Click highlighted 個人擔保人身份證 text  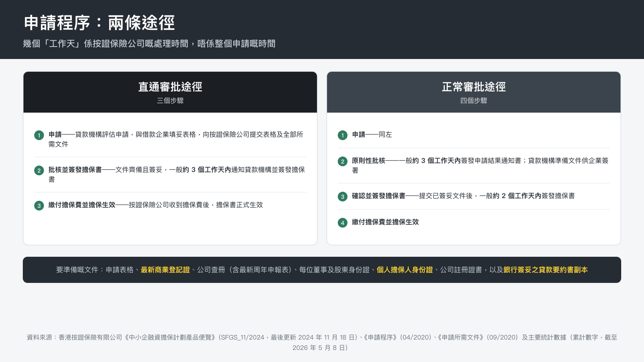pyautogui.click(x=405, y=270)
